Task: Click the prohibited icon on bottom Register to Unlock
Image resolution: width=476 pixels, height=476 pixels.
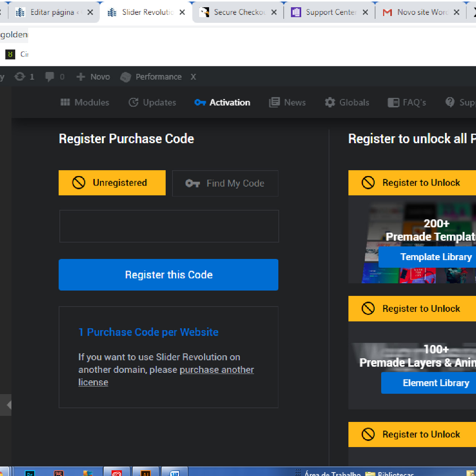Action: click(368, 434)
